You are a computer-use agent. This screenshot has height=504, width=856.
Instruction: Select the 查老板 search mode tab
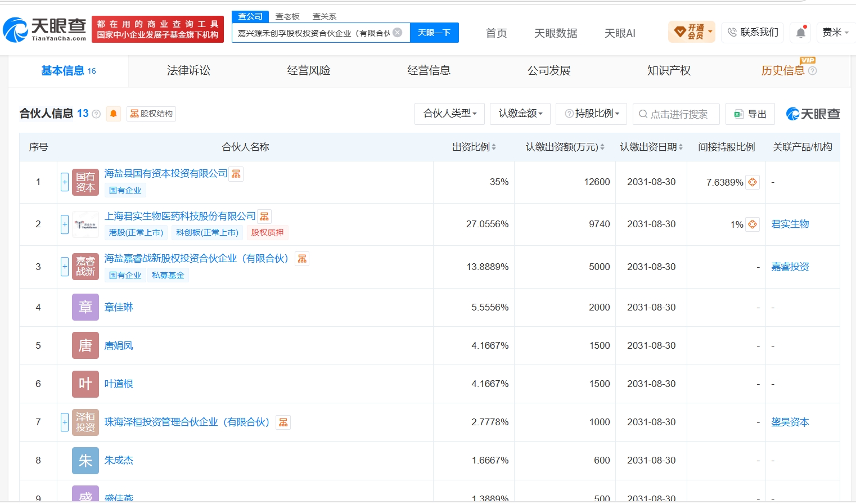point(287,16)
